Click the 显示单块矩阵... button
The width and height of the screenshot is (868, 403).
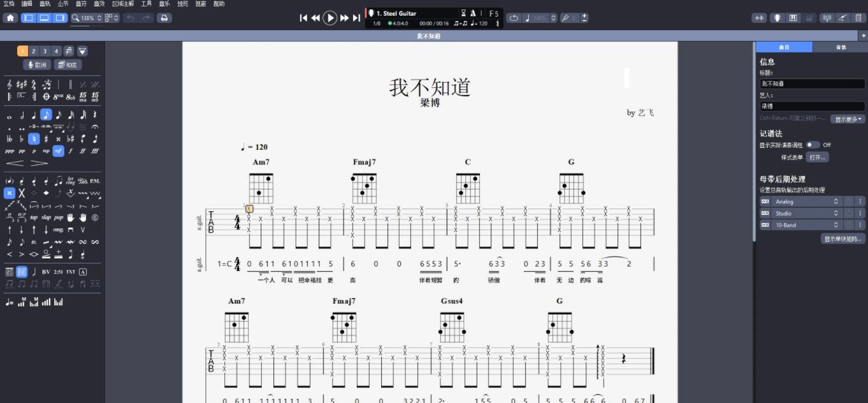click(x=842, y=238)
